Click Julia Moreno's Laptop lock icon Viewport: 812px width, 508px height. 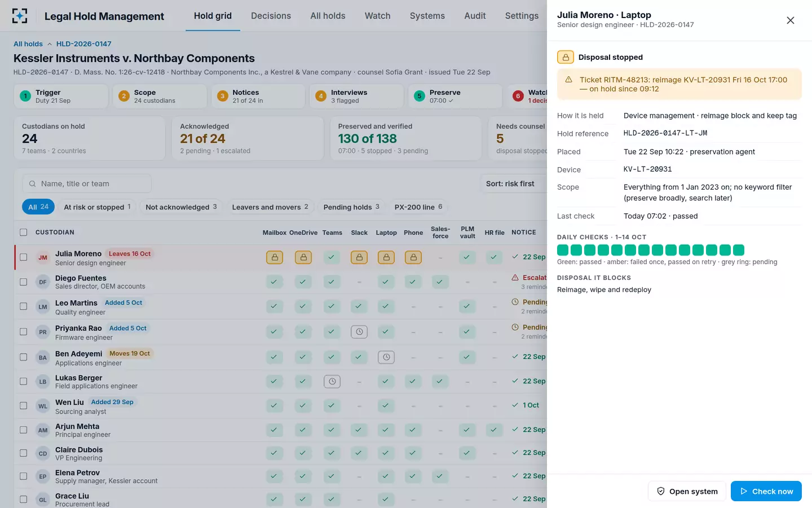coord(386,257)
